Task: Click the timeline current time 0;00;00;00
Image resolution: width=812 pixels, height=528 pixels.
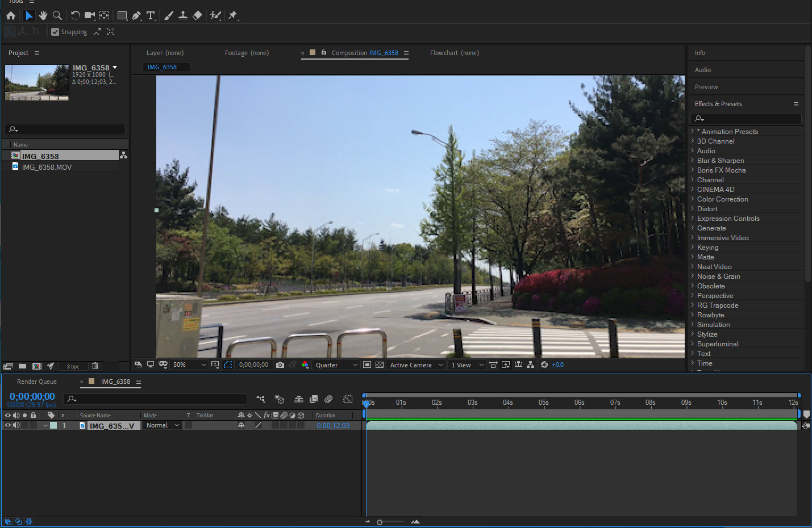Action: pos(32,396)
